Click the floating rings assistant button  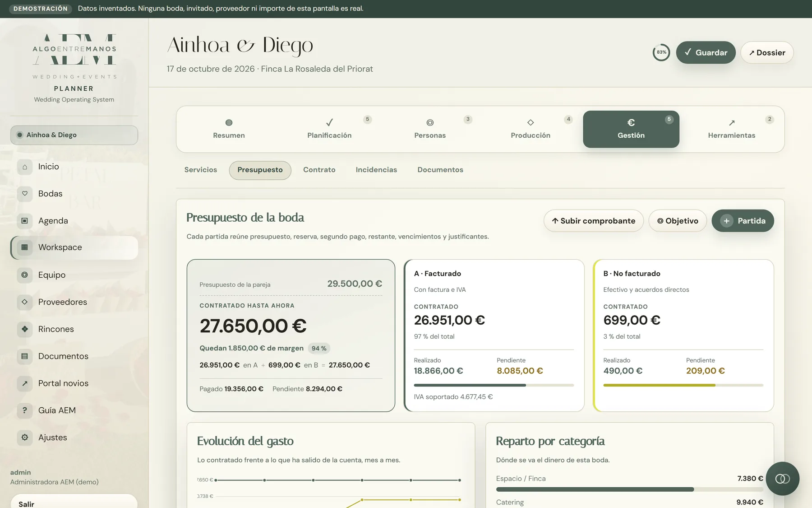coord(782,479)
